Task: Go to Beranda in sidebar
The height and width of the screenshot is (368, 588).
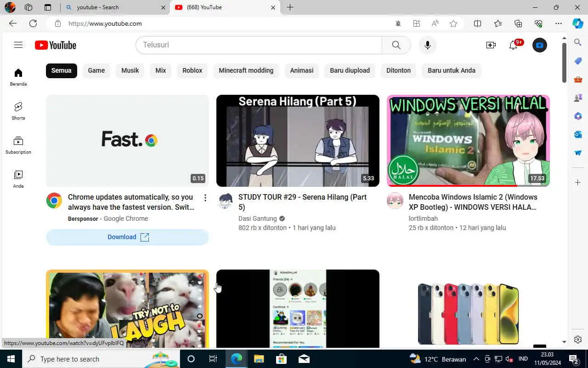Action: coord(18,77)
